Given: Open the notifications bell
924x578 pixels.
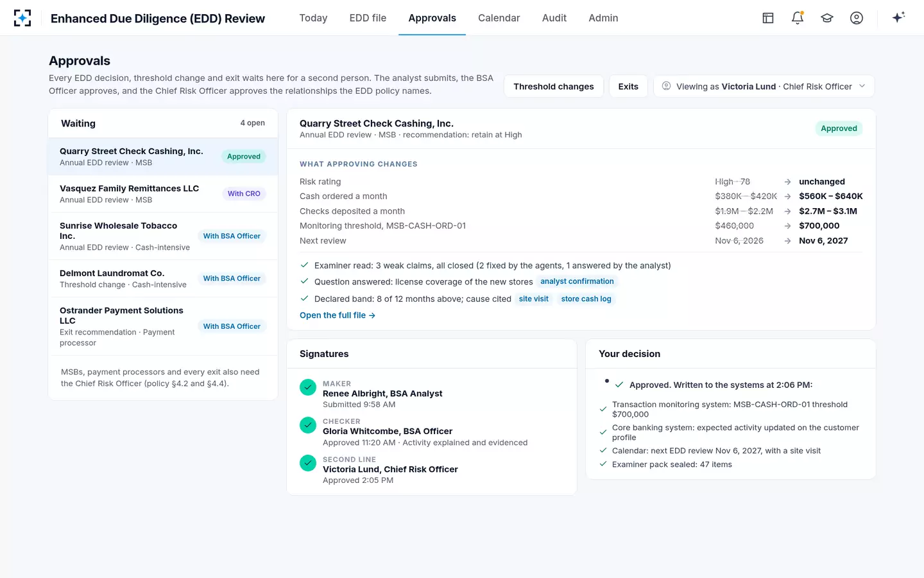Looking at the screenshot, I should [x=798, y=18].
